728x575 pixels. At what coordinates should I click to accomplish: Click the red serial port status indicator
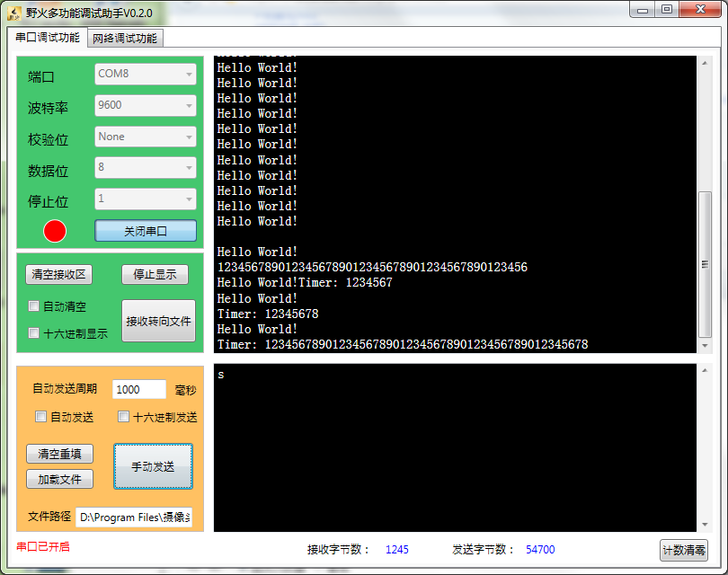[55, 231]
